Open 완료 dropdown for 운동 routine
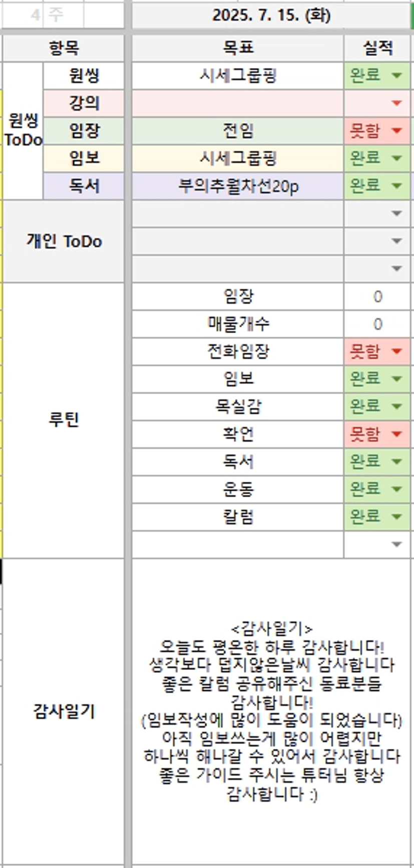Viewport: 414px width, 868px height. click(x=396, y=488)
